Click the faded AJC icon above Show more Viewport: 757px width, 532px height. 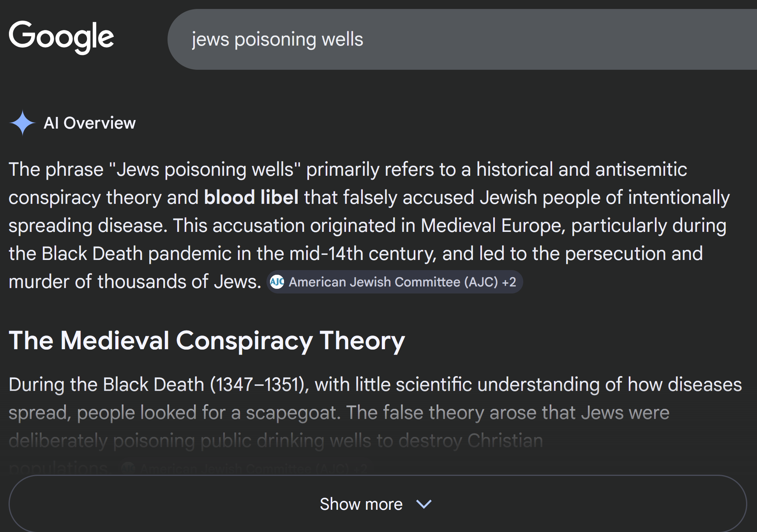tap(128, 468)
